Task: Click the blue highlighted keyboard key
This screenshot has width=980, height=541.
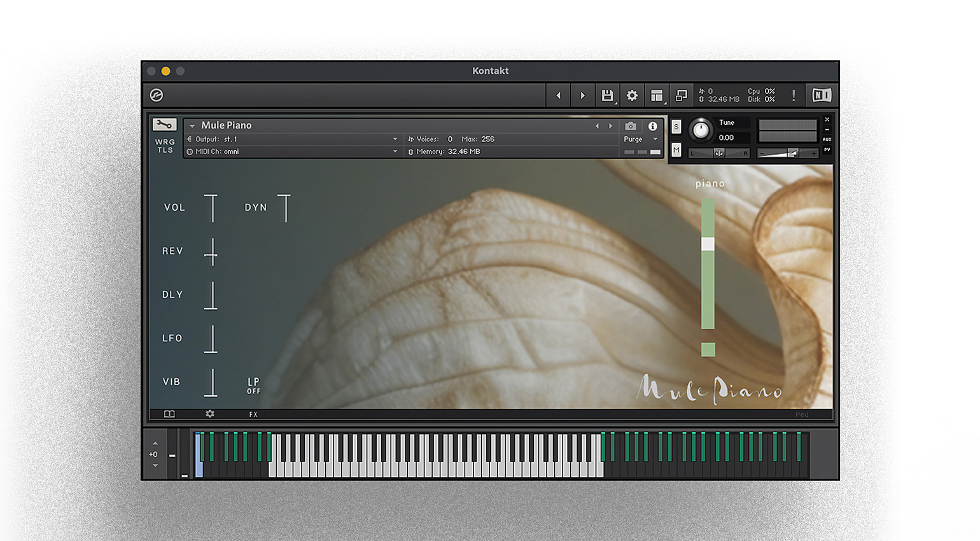Action: (x=199, y=455)
